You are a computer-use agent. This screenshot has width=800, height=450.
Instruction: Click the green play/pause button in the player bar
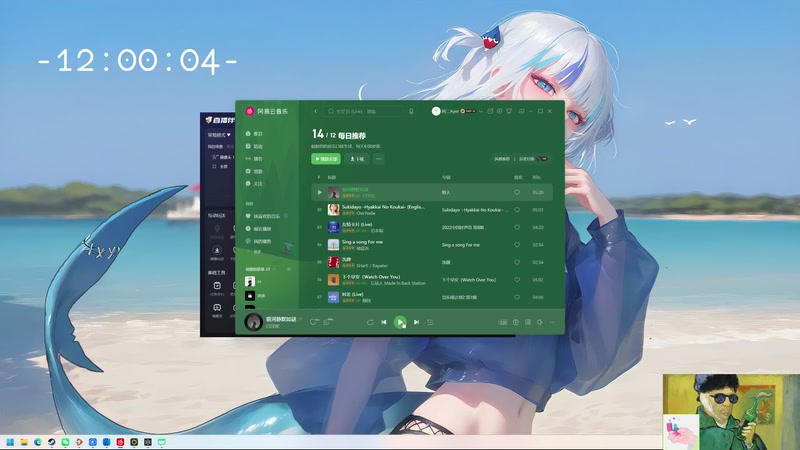(400, 322)
